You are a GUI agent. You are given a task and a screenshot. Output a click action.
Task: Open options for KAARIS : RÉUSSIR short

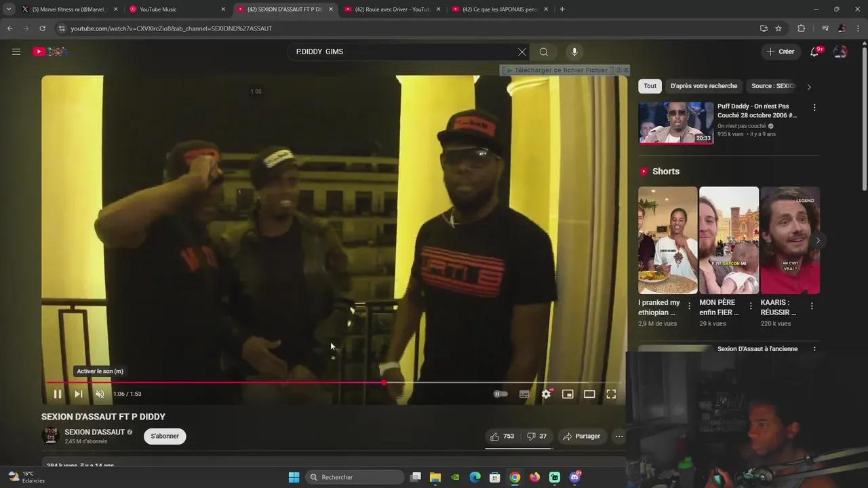[x=812, y=306]
